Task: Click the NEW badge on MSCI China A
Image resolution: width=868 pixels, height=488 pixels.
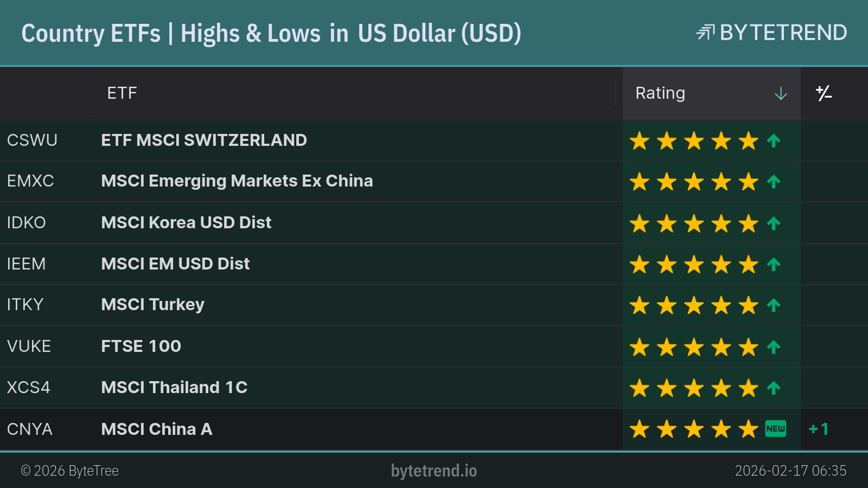Action: tap(775, 429)
